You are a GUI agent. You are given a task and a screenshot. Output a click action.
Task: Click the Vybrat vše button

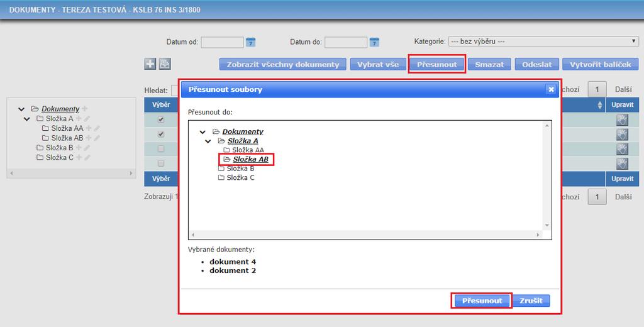[x=378, y=65]
